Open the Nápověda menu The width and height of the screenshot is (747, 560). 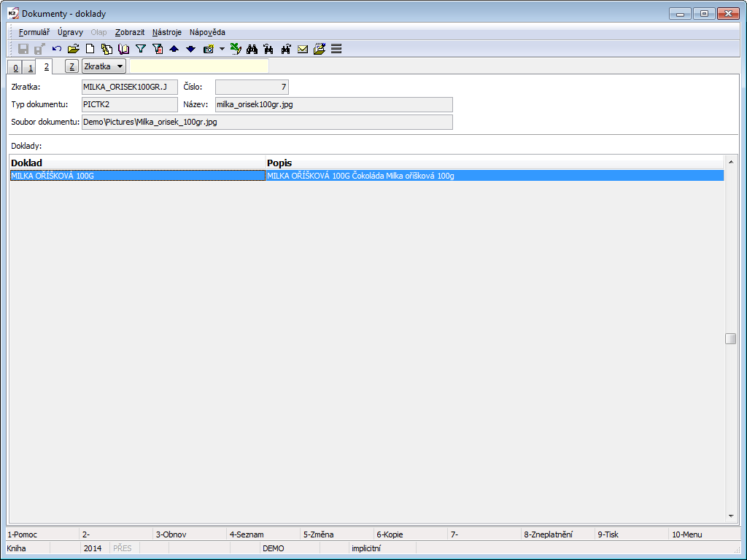coord(207,32)
